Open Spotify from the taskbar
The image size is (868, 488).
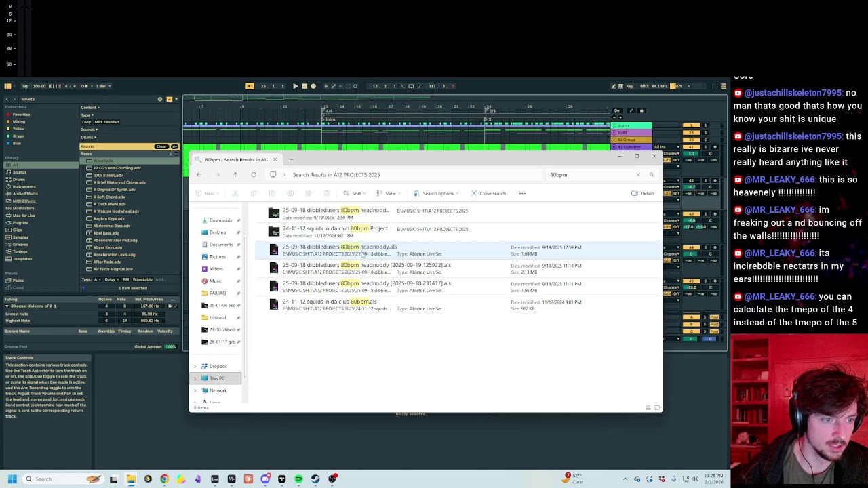(298, 479)
